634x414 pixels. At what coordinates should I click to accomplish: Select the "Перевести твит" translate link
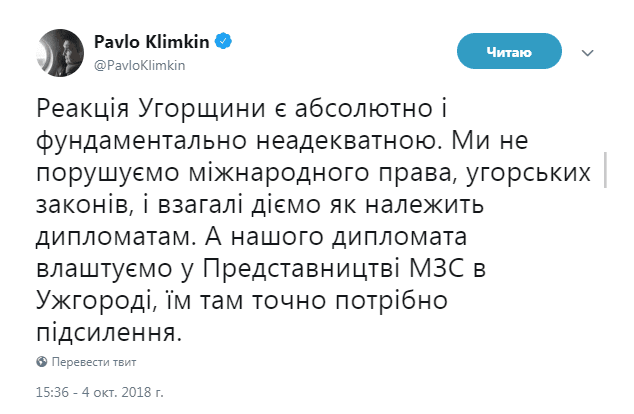tap(94, 362)
